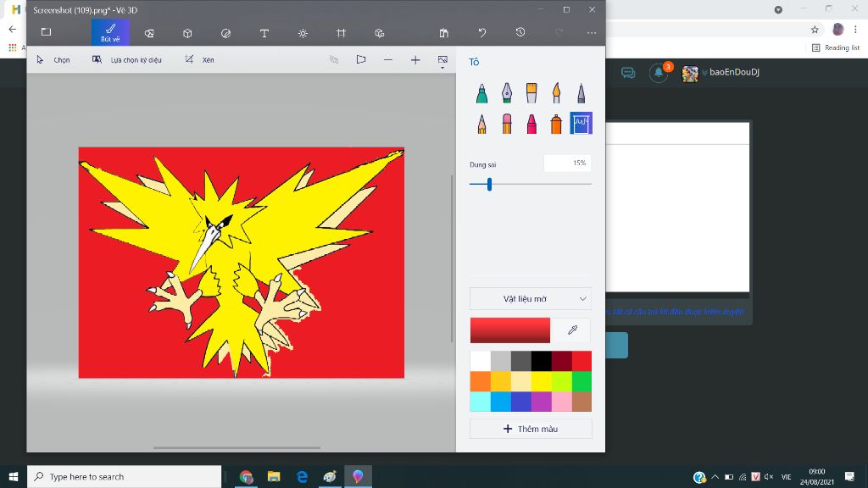868x488 pixels.
Task: Choose the pink color swatch
Action: click(561, 402)
